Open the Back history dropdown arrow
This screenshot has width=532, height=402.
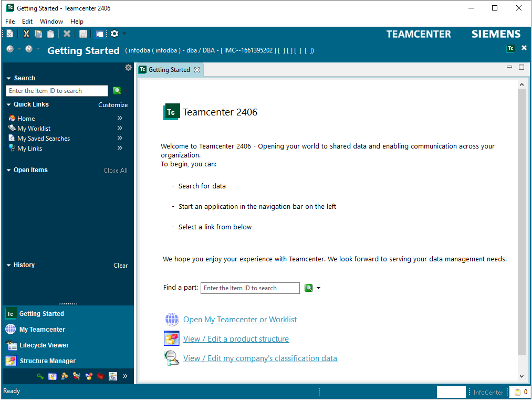point(19,49)
